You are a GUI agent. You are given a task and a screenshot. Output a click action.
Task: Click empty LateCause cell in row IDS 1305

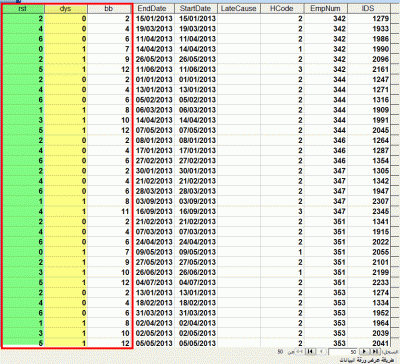tap(239, 171)
